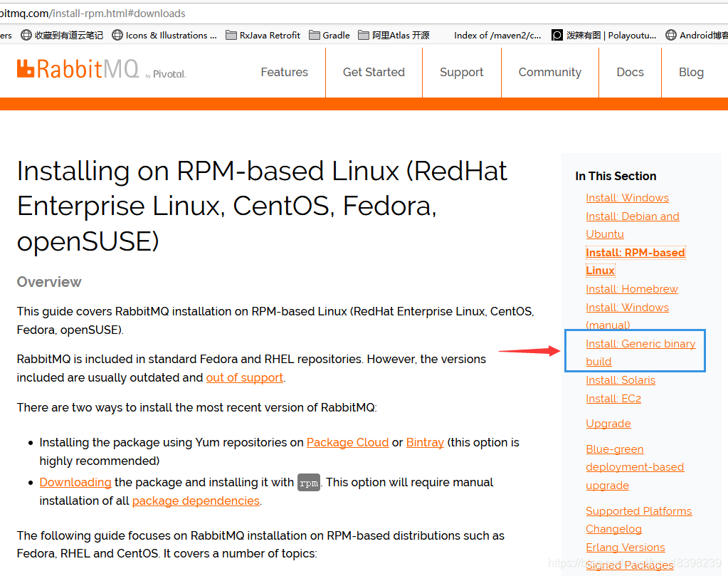Screen dimensions: 728x576
Task: View the Erlang Versions page
Action: tap(625, 547)
